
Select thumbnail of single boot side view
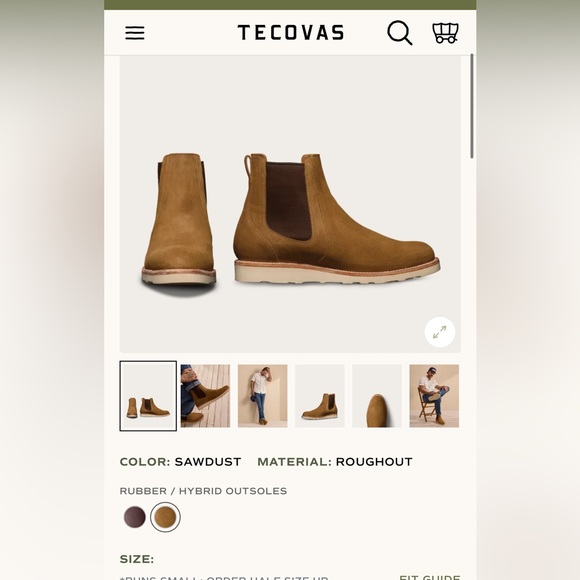click(320, 396)
